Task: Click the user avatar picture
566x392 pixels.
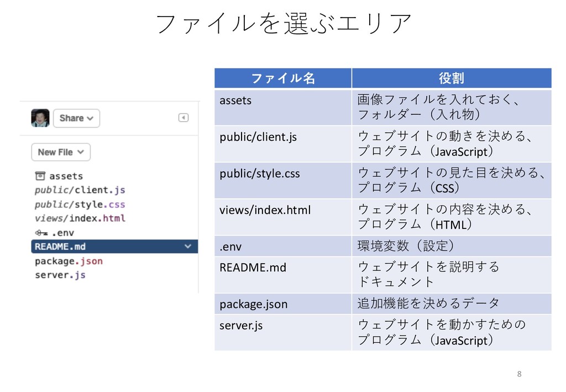Action: pyautogui.click(x=40, y=118)
